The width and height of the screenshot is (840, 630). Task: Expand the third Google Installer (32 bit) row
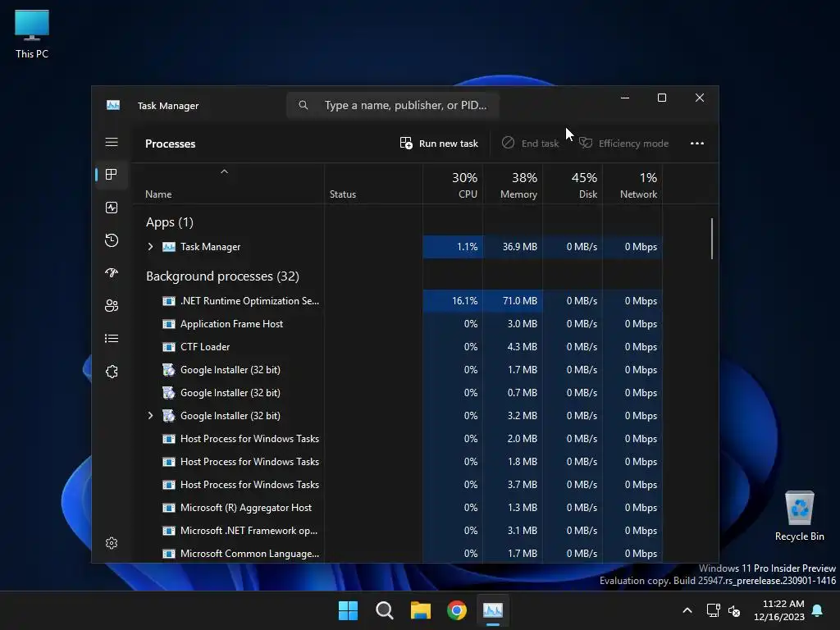pos(151,416)
